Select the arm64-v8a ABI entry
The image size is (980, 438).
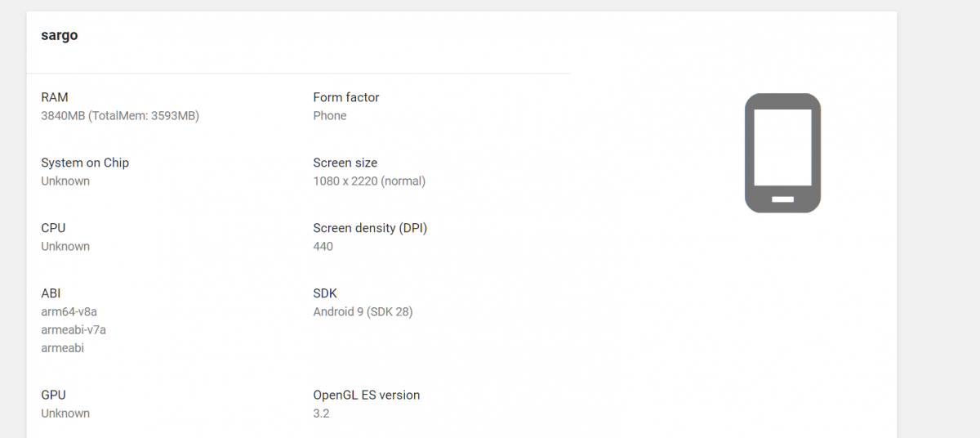point(69,311)
